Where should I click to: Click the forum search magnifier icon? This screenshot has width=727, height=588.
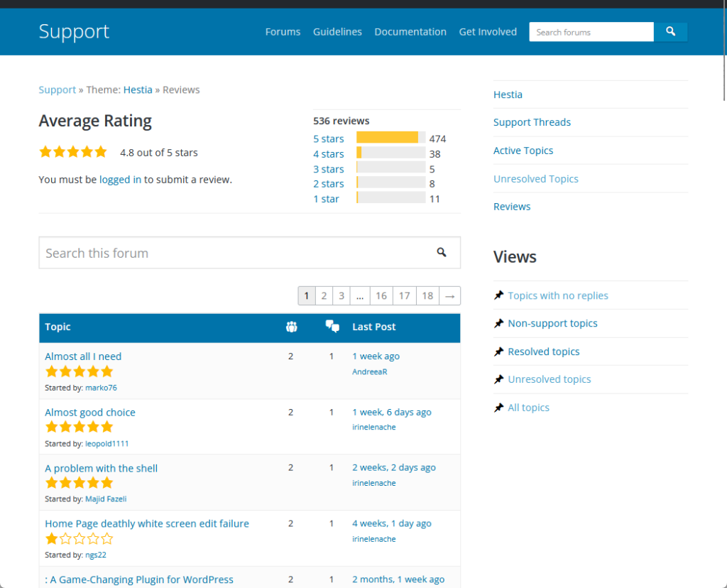[x=442, y=252]
